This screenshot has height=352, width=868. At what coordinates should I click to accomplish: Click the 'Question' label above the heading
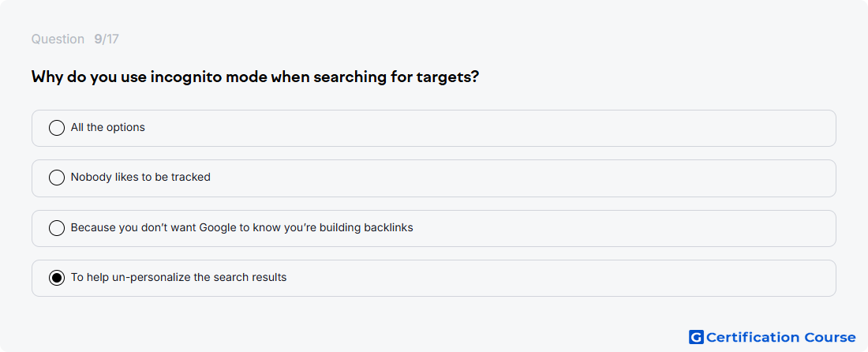tap(58, 39)
